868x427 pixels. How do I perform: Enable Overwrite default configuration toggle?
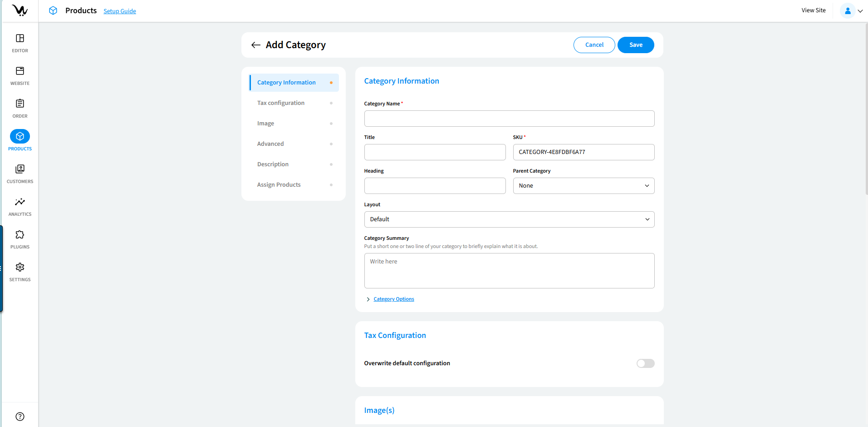click(645, 363)
